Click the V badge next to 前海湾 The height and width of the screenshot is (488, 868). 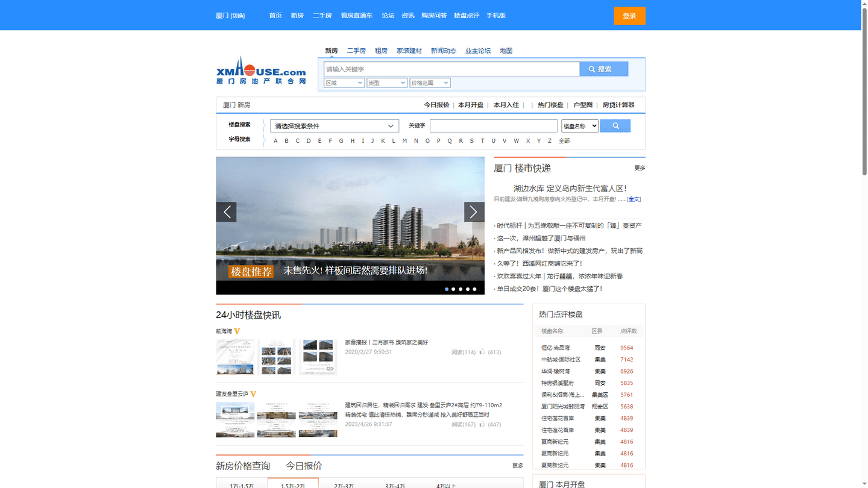pyautogui.click(x=237, y=331)
